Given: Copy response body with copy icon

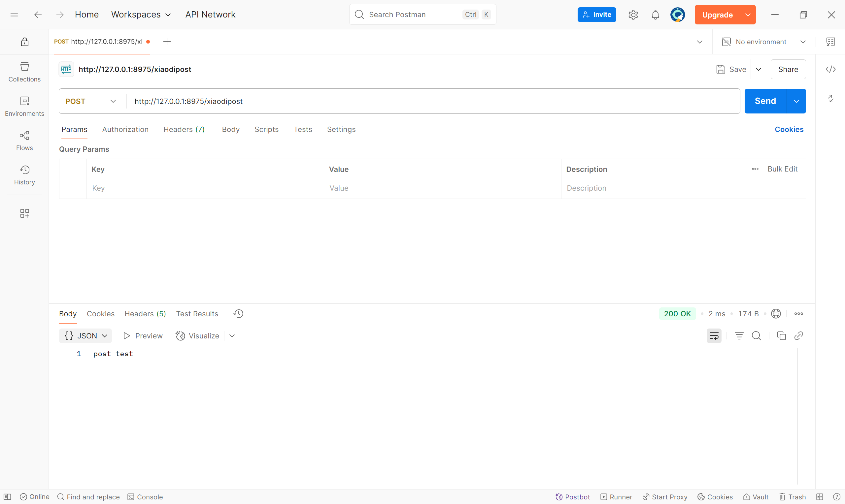Looking at the screenshot, I should 781,335.
